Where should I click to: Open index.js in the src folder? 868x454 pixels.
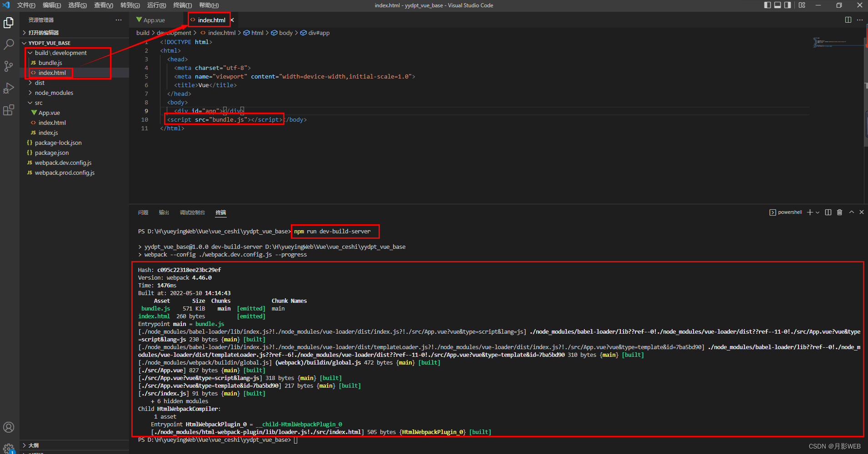pyautogui.click(x=75, y=133)
